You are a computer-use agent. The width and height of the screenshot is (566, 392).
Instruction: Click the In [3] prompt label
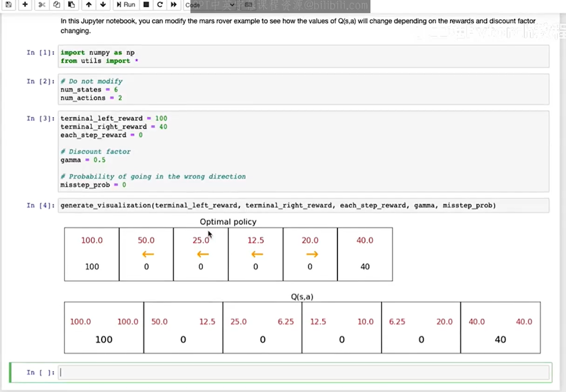[41, 118]
